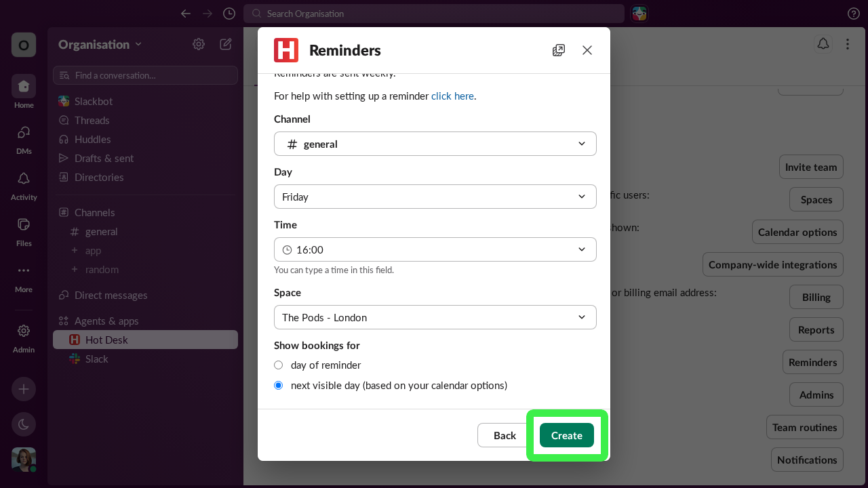The height and width of the screenshot is (488, 868).
Task: Toggle the moon pause notifications icon
Action: pos(24,424)
